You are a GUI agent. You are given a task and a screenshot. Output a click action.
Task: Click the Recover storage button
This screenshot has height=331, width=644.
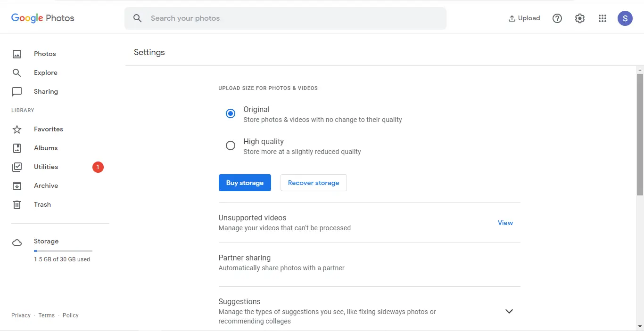pyautogui.click(x=314, y=183)
